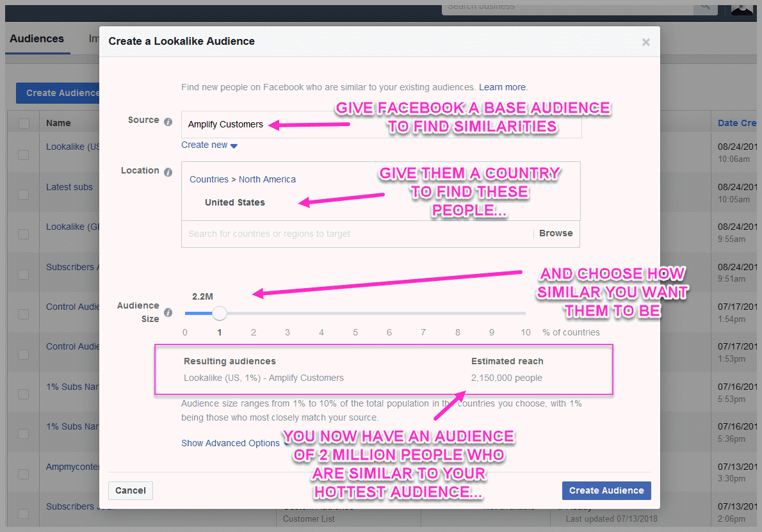Check the first Control Audience row checkbox

[x=23, y=314]
